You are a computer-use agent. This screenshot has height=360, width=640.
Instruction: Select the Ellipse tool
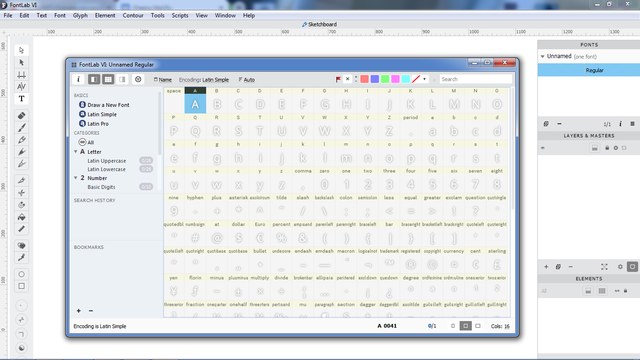click(x=22, y=274)
